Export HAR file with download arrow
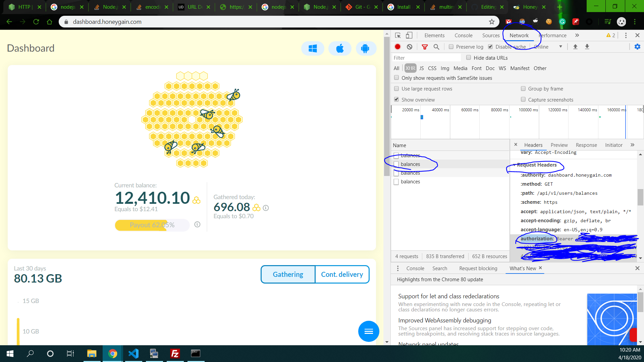Image resolution: width=644 pixels, height=362 pixels. pos(587,47)
